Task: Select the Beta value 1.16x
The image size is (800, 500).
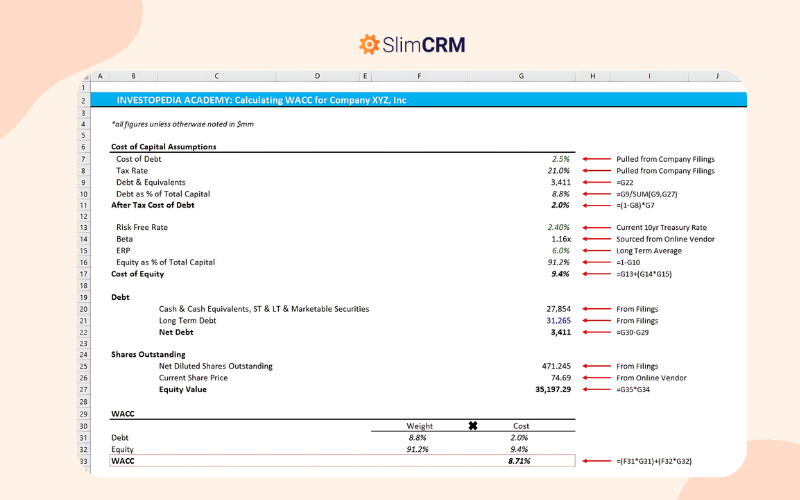Action: (561, 239)
